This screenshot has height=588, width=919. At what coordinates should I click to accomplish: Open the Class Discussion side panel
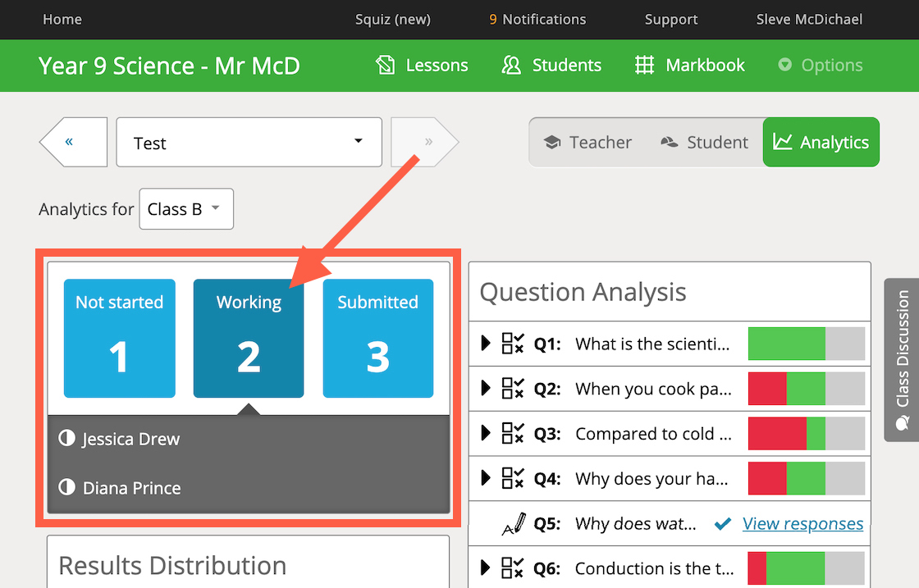(902, 359)
